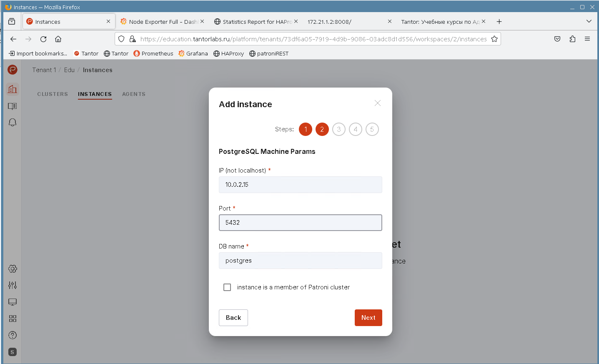This screenshot has height=364, width=599.
Task: Click the sliders configuration icon in sidebar
Action: pyautogui.click(x=13, y=285)
